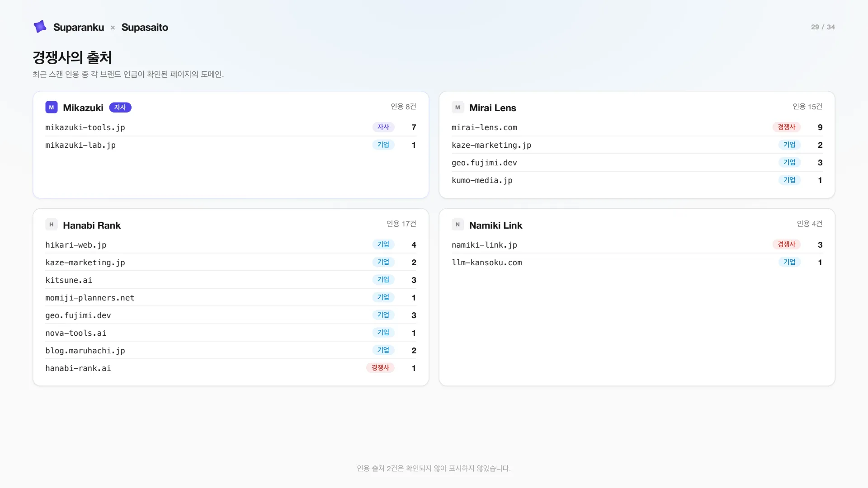Image resolution: width=868 pixels, height=488 pixels.
Task: Click the Hanabi Rank H avatar icon
Action: (51, 225)
